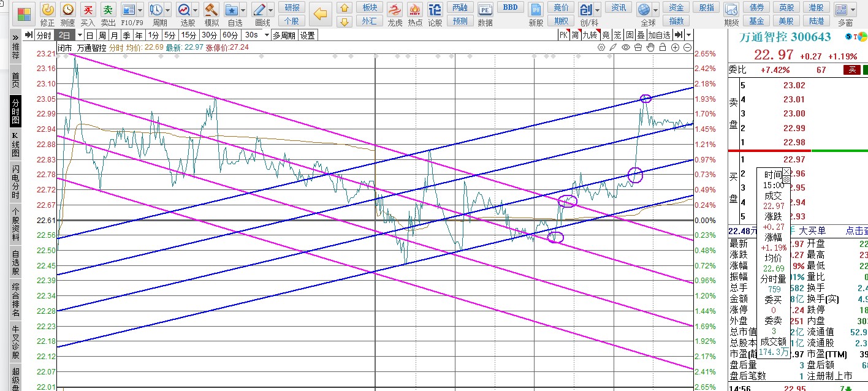
Task: Open the 自选 watchlist folder icon
Action: [x=232, y=10]
